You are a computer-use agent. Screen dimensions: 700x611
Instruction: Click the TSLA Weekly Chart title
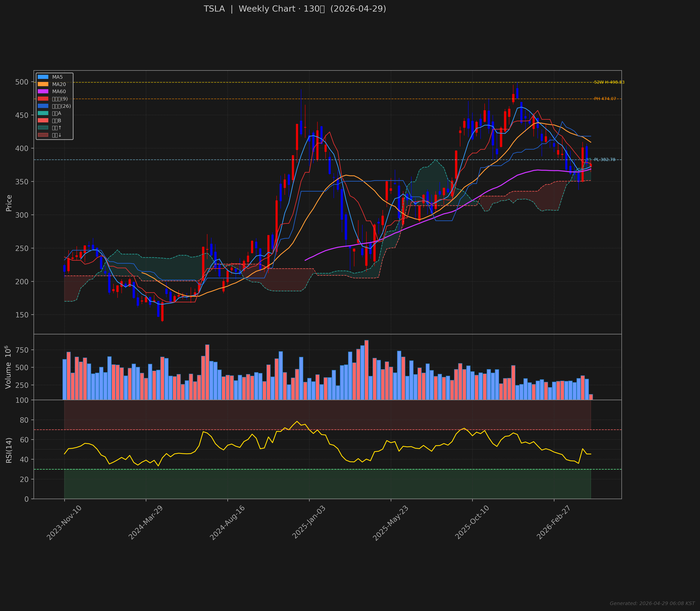295,9
